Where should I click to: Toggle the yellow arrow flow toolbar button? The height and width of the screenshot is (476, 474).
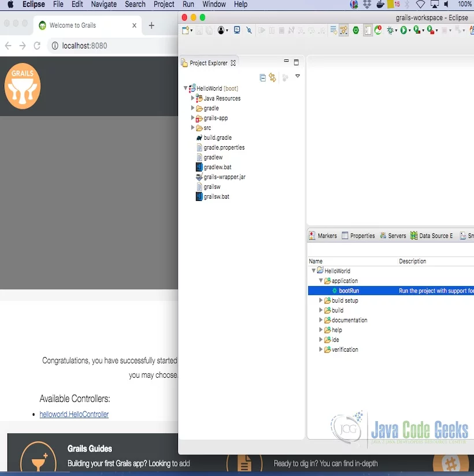click(x=343, y=31)
